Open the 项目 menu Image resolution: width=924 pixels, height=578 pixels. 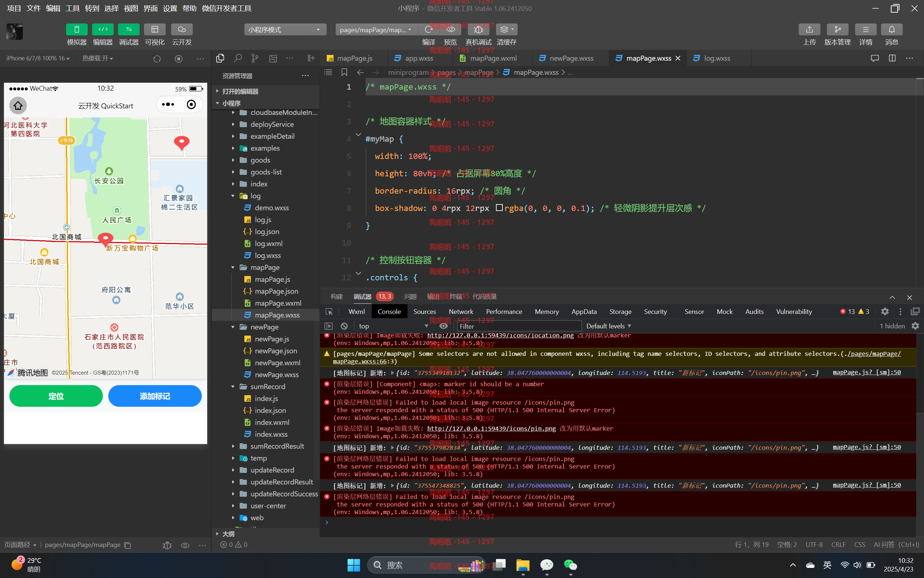click(14, 8)
